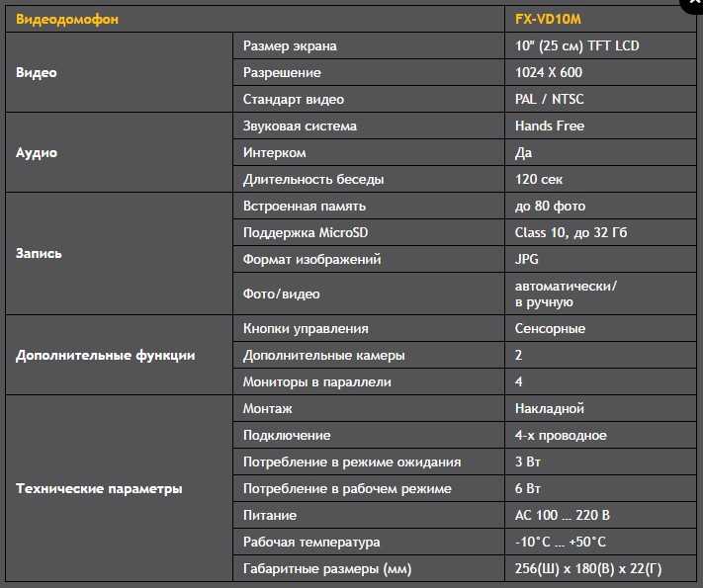This screenshot has width=703, height=588.
Task: Select the FX-VD10M model name
Action: coord(548,19)
